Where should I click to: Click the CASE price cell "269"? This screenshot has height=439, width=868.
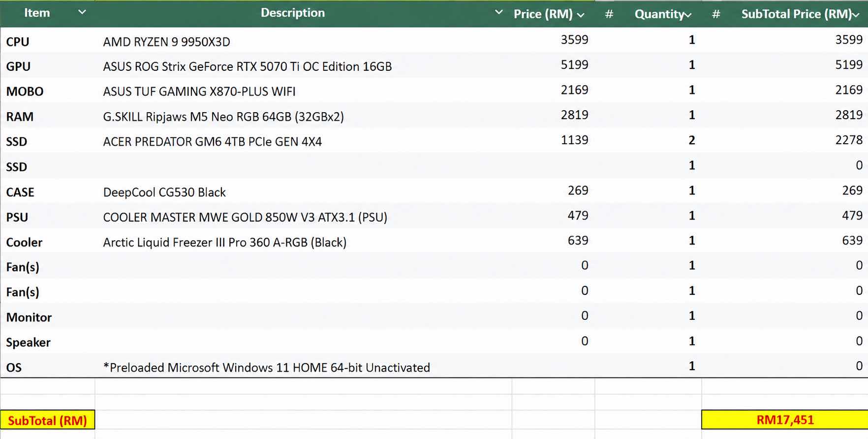578,190
